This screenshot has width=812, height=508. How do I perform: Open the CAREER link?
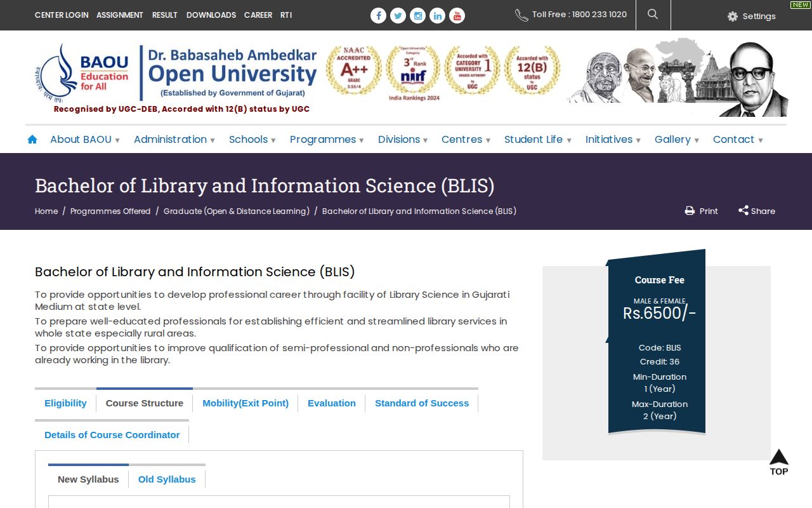258,15
